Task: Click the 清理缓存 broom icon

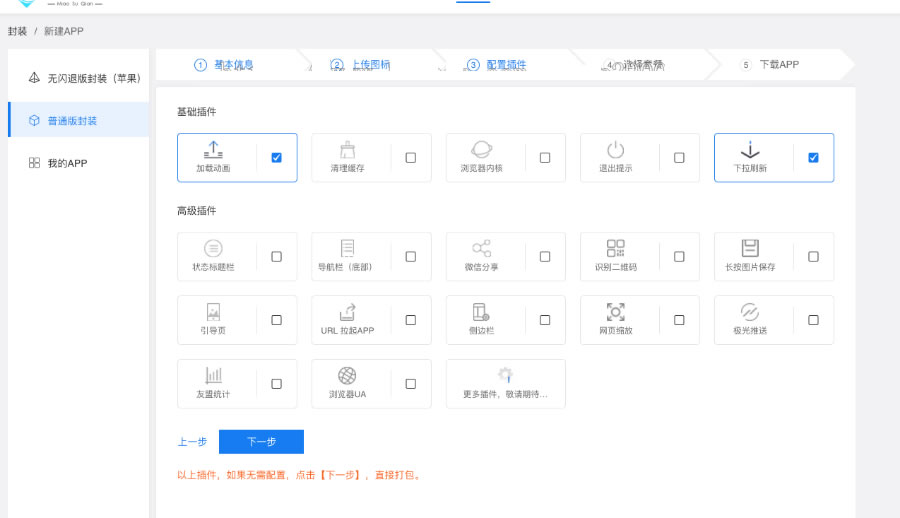Action: [x=347, y=150]
